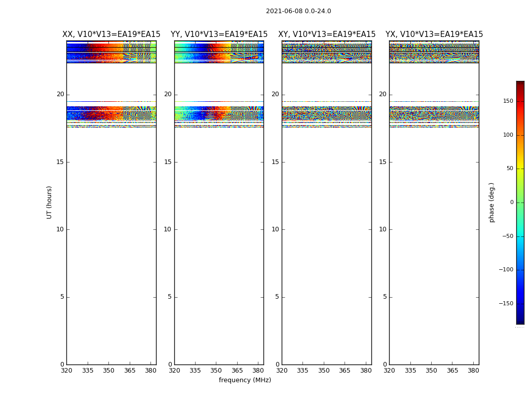Click the 'phase (deg.)' colorbar label

(x=491, y=202)
